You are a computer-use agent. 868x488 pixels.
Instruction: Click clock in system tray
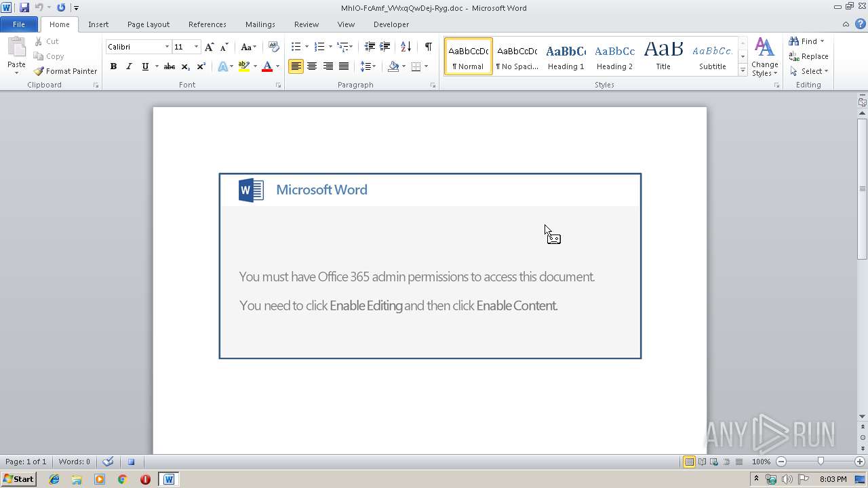(x=833, y=479)
